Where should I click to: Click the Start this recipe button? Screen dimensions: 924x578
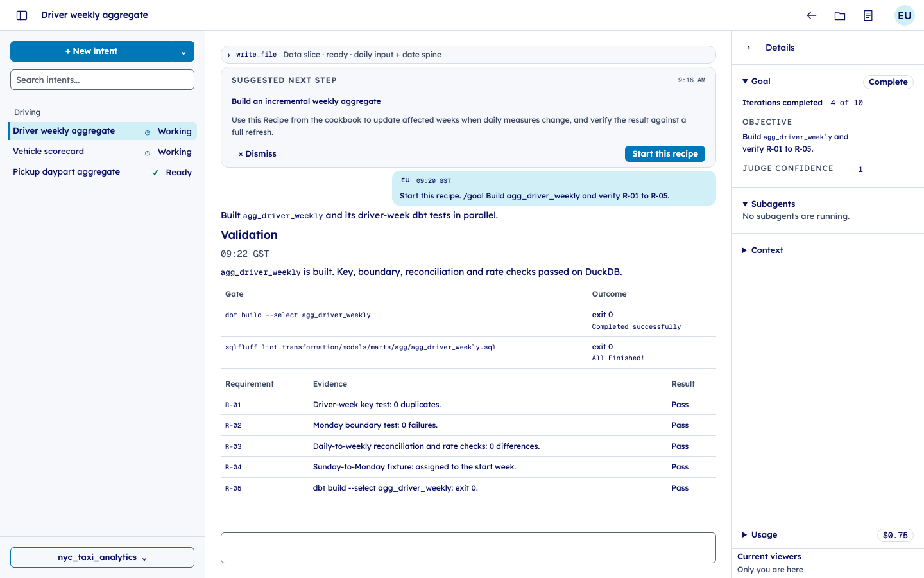665,154
